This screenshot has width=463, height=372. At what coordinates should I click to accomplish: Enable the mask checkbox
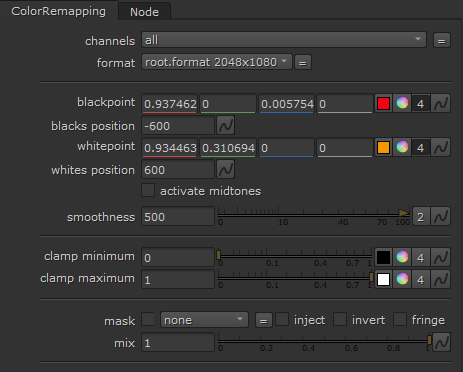[x=148, y=319]
